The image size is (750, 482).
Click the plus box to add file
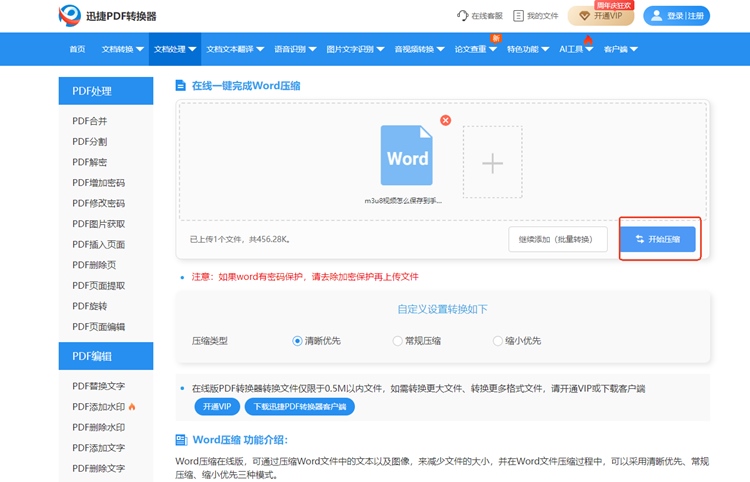tap(492, 162)
